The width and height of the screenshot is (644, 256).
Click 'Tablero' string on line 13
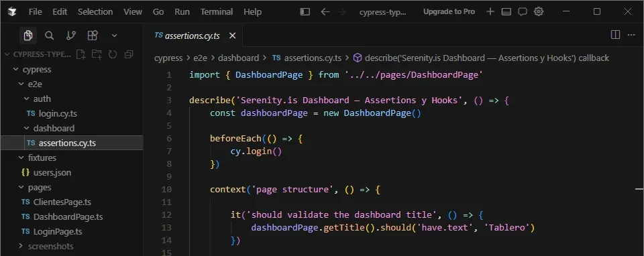(x=507, y=227)
